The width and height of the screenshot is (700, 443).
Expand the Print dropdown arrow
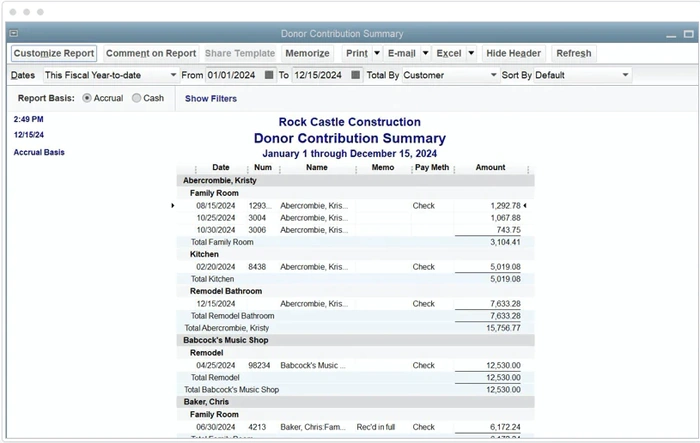(377, 53)
